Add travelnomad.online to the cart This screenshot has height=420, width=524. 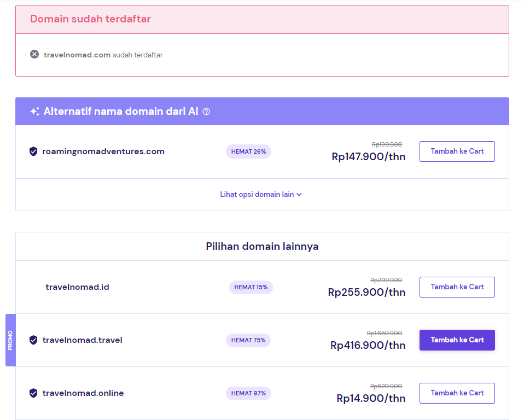tap(457, 393)
